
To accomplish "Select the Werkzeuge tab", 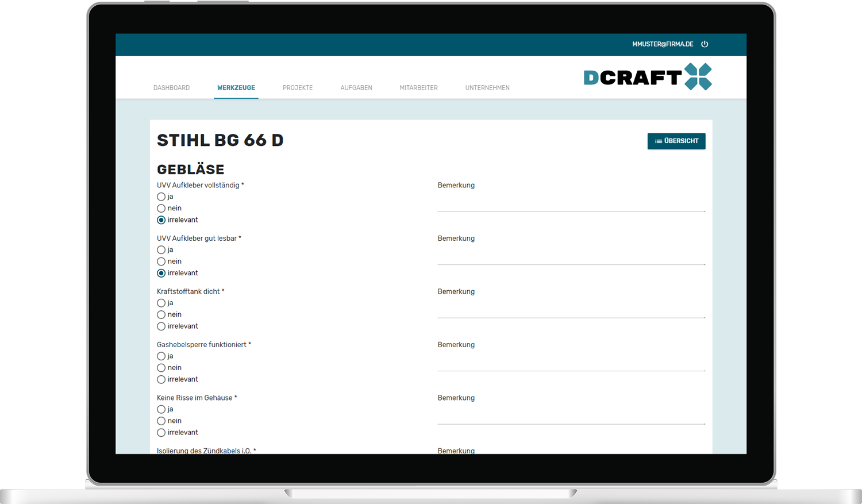I will click(236, 88).
